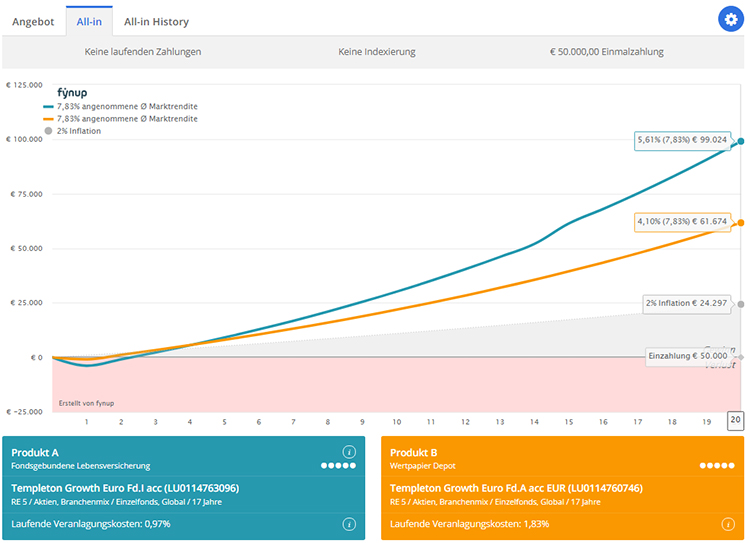750x543 pixels.
Task: Select the All-in tab
Action: [89, 22]
